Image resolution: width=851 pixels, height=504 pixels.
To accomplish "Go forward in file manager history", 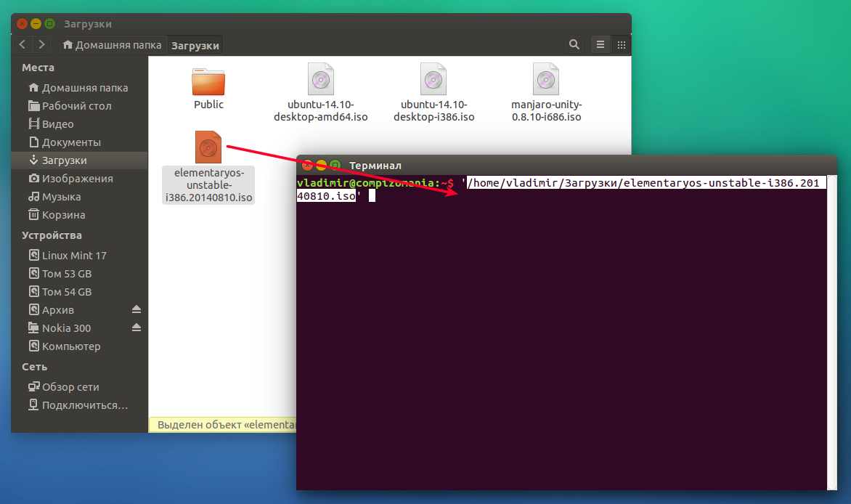I will pyautogui.click(x=41, y=44).
